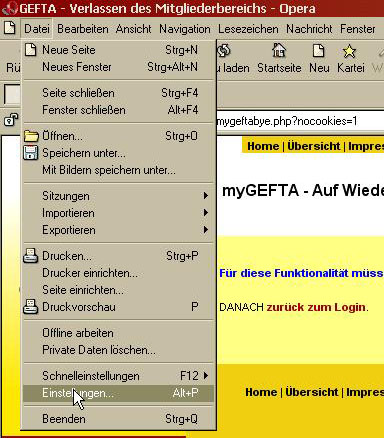This screenshot has width=384, height=438.
Task: Open the Lesezeichen menu
Action: 248,29
